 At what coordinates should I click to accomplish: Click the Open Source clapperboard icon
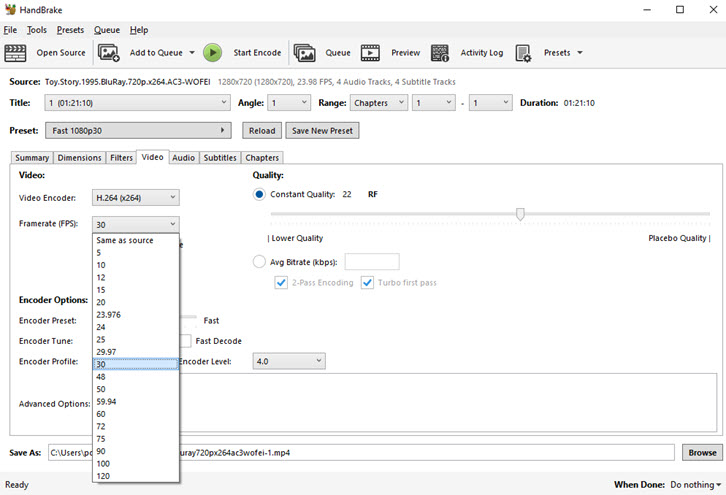(17, 53)
